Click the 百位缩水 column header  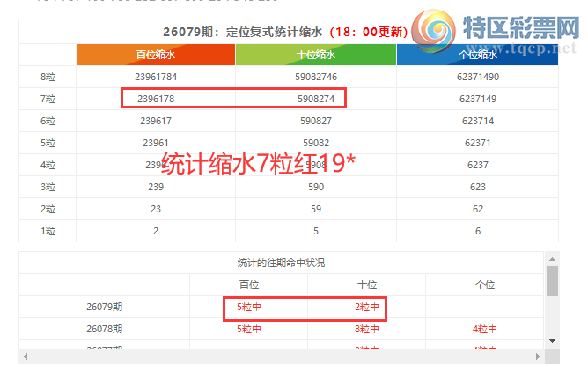tap(156, 55)
